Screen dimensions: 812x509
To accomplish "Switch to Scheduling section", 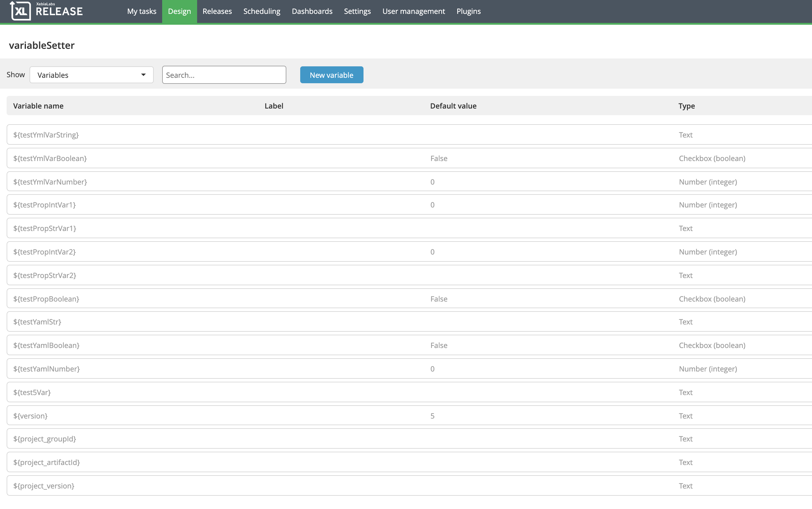I will pos(261,11).
